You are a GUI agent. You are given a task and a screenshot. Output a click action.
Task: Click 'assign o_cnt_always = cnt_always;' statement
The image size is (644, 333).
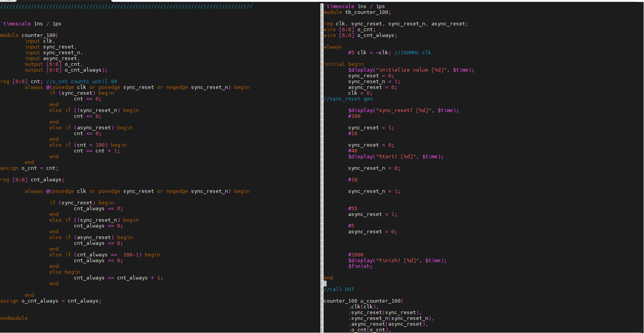tap(51, 301)
